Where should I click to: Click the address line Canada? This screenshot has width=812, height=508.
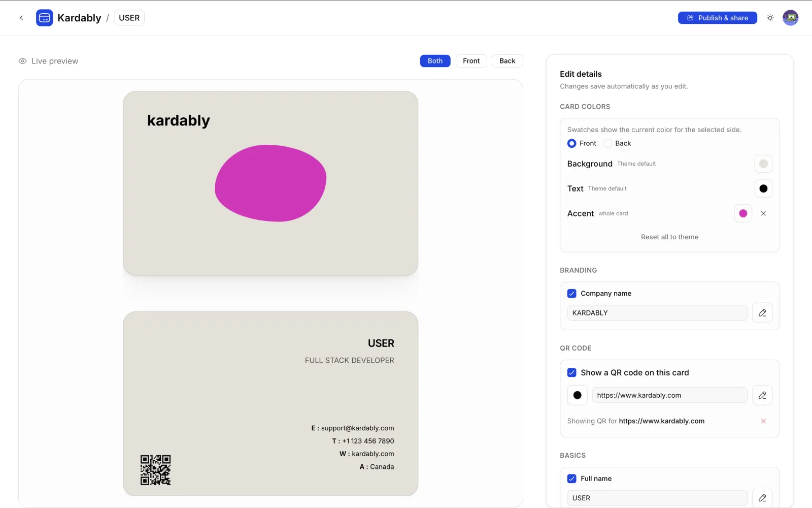point(377,467)
